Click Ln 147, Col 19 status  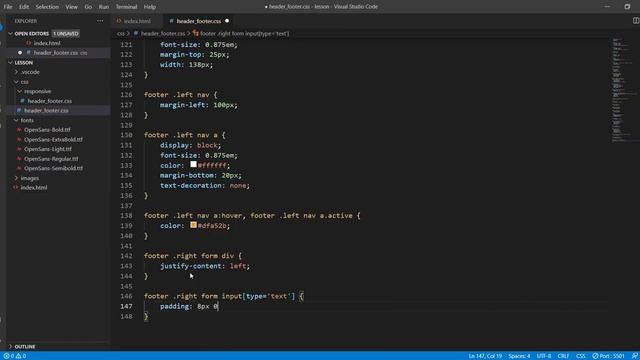(x=485, y=356)
